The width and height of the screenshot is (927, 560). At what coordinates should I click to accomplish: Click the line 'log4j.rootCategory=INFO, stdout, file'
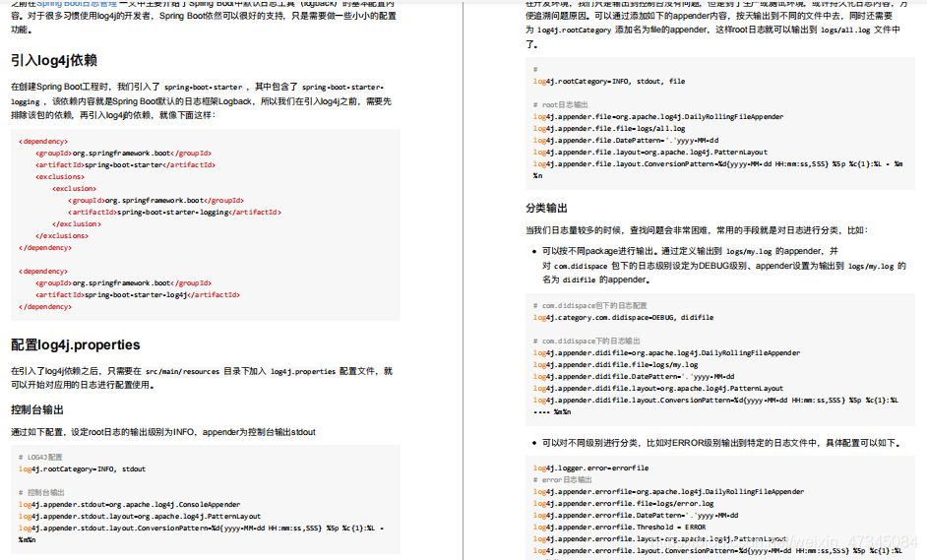(609, 82)
